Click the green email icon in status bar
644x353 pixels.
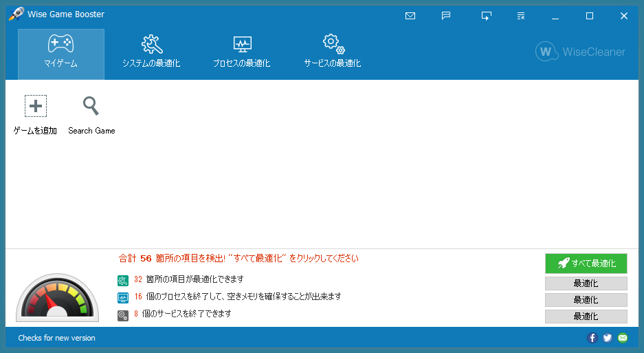click(622, 338)
